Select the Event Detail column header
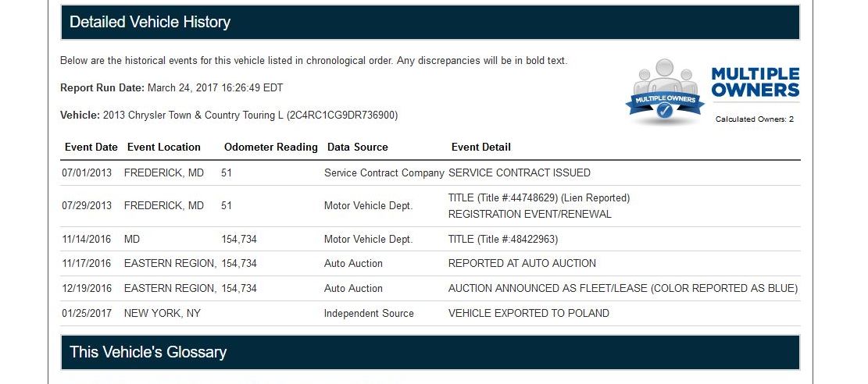Screen dimensions: 868x384 pyautogui.click(x=481, y=148)
